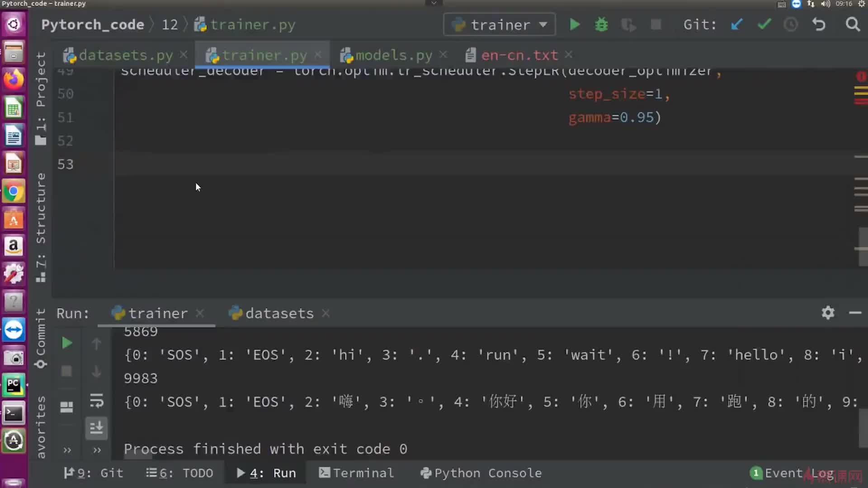
Task: Commit changes with the Git green checkmark
Action: point(764,24)
